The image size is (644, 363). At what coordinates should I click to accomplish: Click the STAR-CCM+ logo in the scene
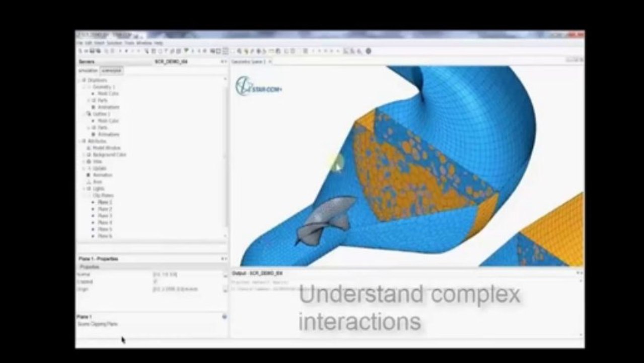[259, 86]
